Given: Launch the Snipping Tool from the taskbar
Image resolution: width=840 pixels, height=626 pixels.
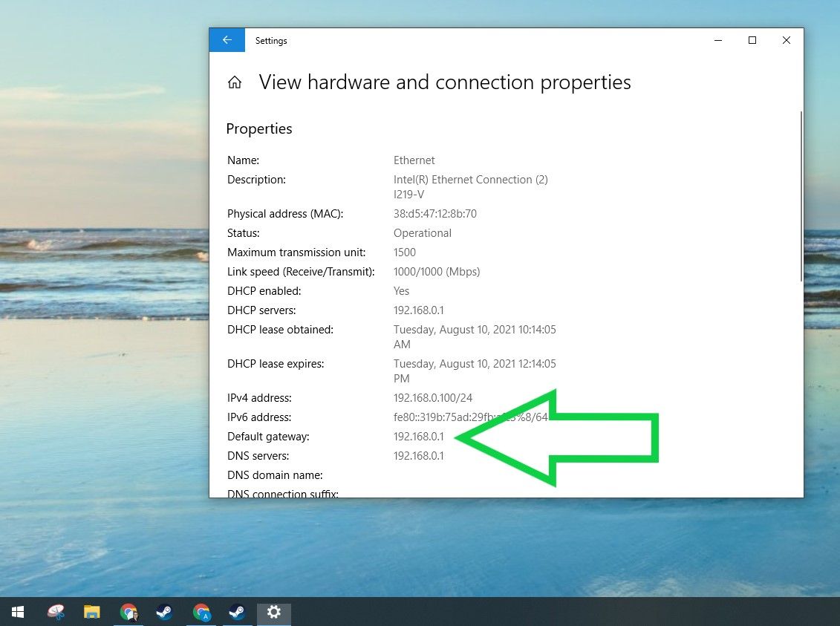Looking at the screenshot, I should pos(56,612).
